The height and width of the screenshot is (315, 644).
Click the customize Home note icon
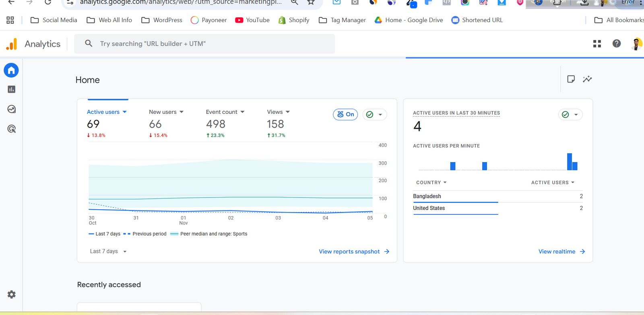[x=571, y=79]
